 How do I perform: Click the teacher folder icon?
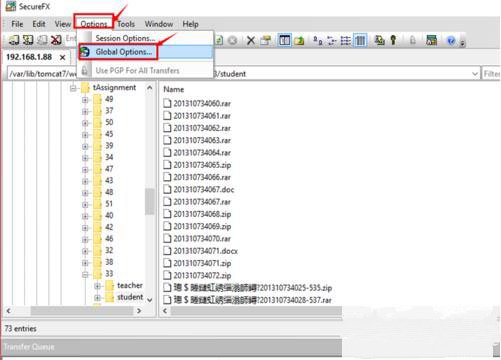109,286
